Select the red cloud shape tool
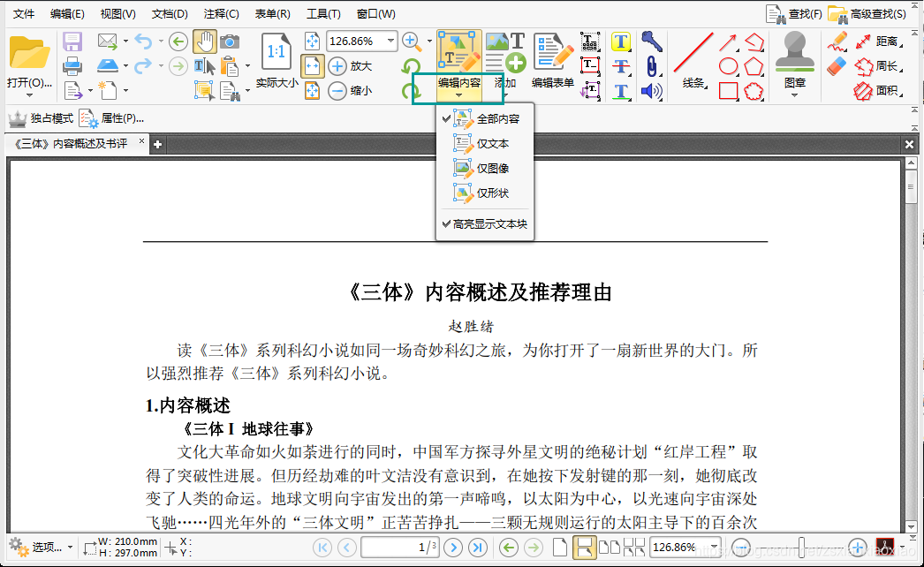The image size is (924, 567). tap(754, 91)
